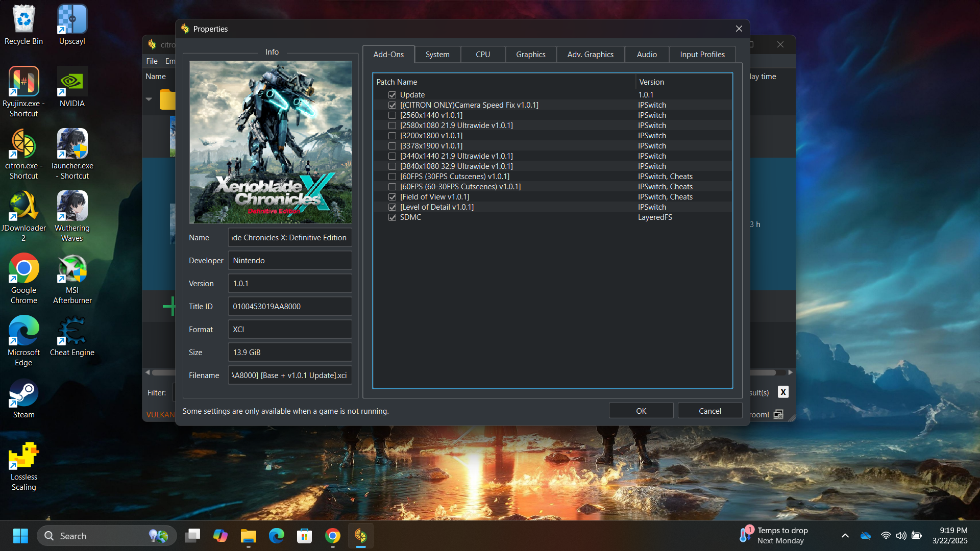Viewport: 980px width, 551px height.
Task: Switch to the Audio tab
Action: click(x=647, y=55)
